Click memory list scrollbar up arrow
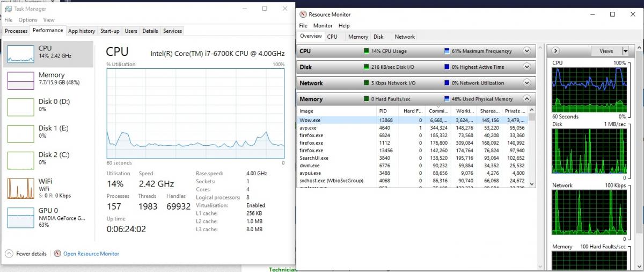 [532, 110]
